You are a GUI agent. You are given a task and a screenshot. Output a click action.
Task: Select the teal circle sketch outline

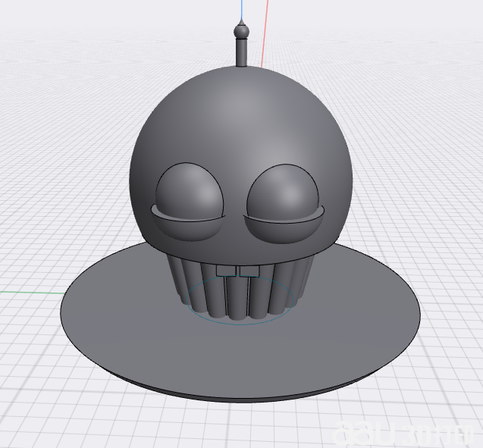coord(240,300)
